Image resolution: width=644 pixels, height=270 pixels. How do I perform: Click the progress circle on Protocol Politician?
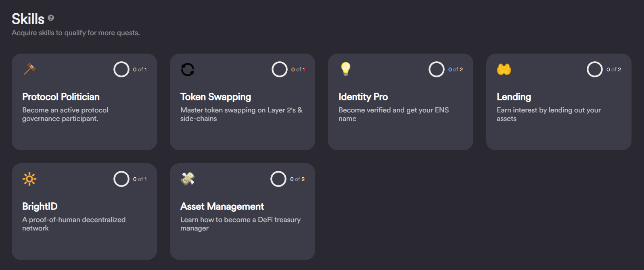coord(121,69)
